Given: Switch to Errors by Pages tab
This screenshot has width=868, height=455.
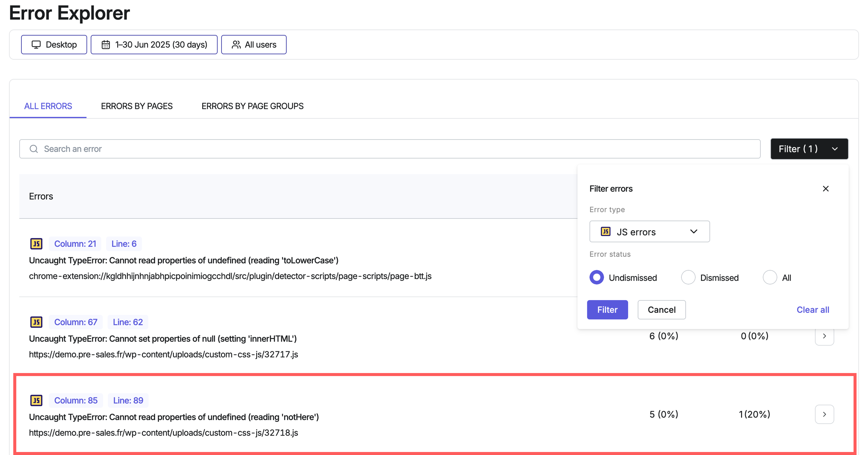Looking at the screenshot, I should pos(137,106).
